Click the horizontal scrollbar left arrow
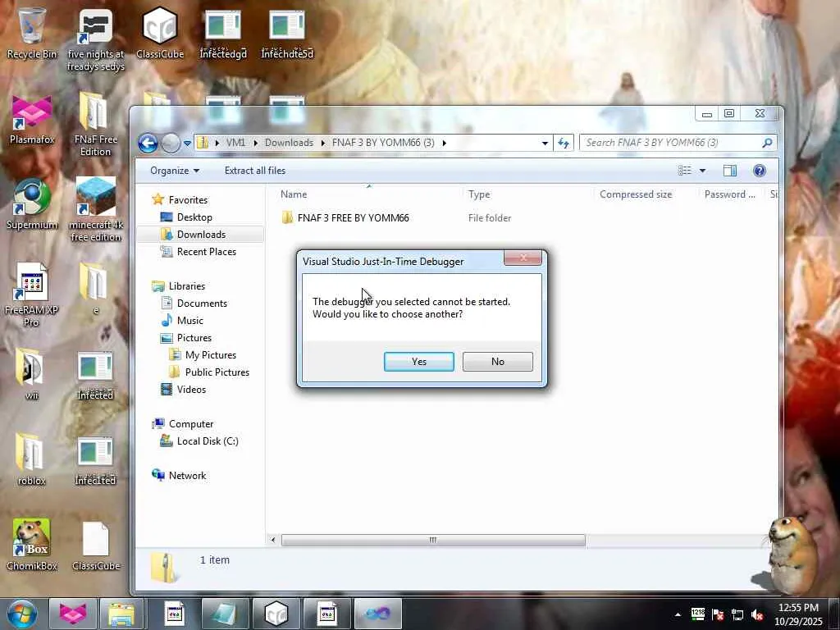This screenshot has height=630, width=840. tap(273, 540)
